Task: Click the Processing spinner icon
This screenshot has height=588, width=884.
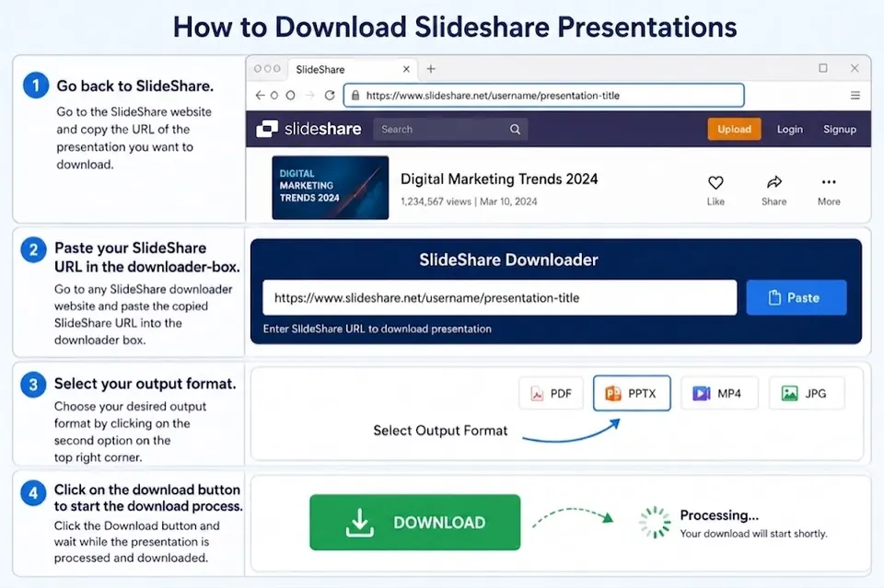Action: click(x=655, y=522)
